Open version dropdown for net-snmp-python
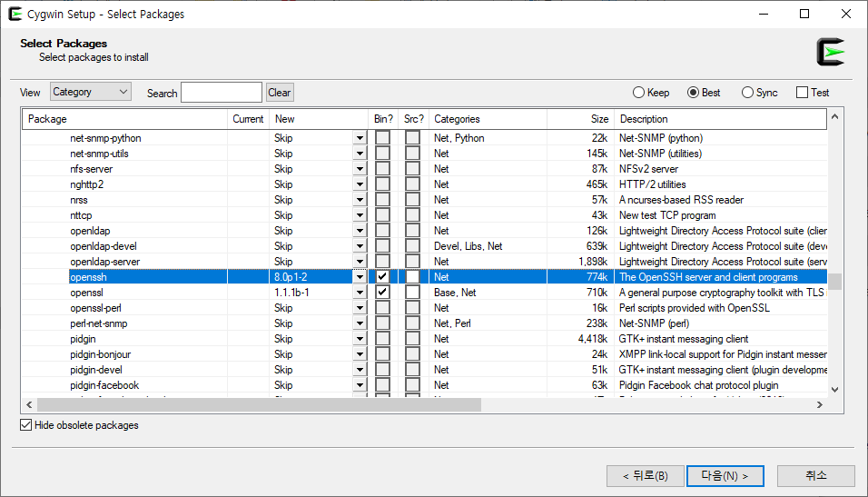 360,138
